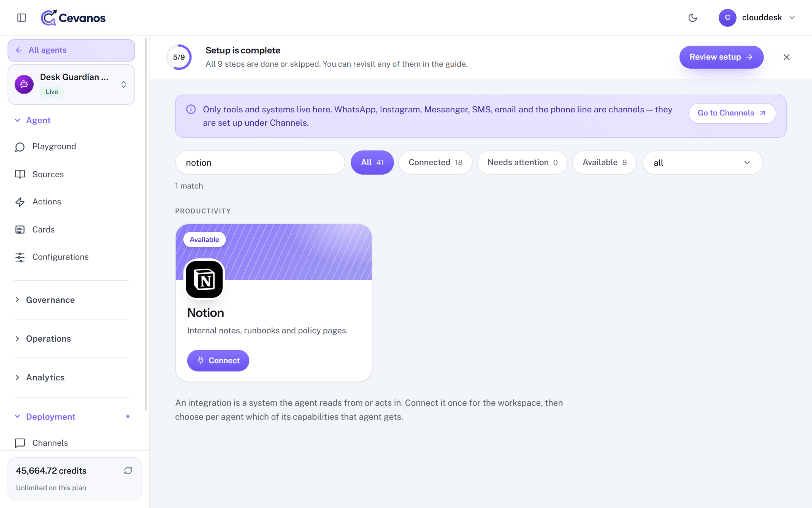Open the Desk Guardian agent switcher
The width and height of the screenshot is (812, 508).
(x=71, y=85)
